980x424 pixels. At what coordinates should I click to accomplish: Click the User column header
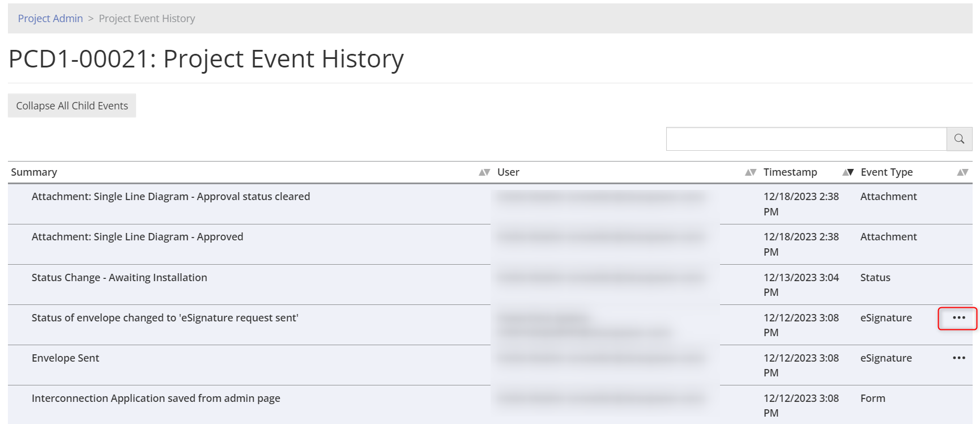tap(508, 172)
